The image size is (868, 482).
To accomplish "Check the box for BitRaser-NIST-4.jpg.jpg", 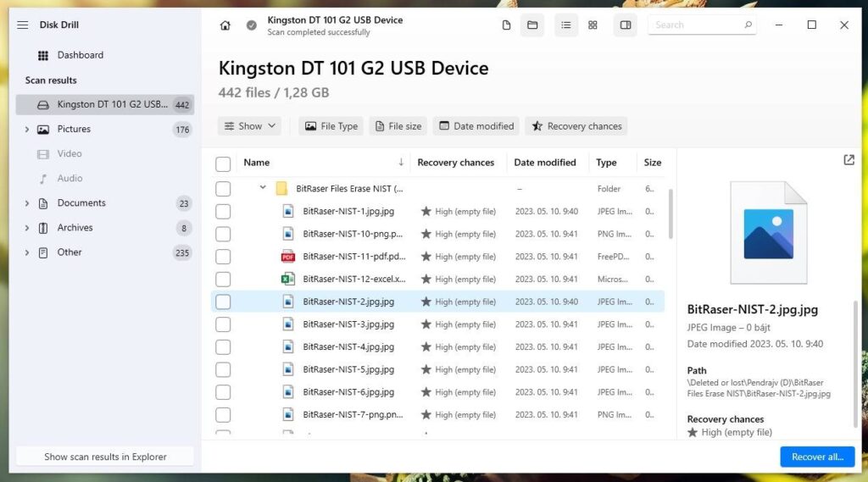I will tap(223, 347).
